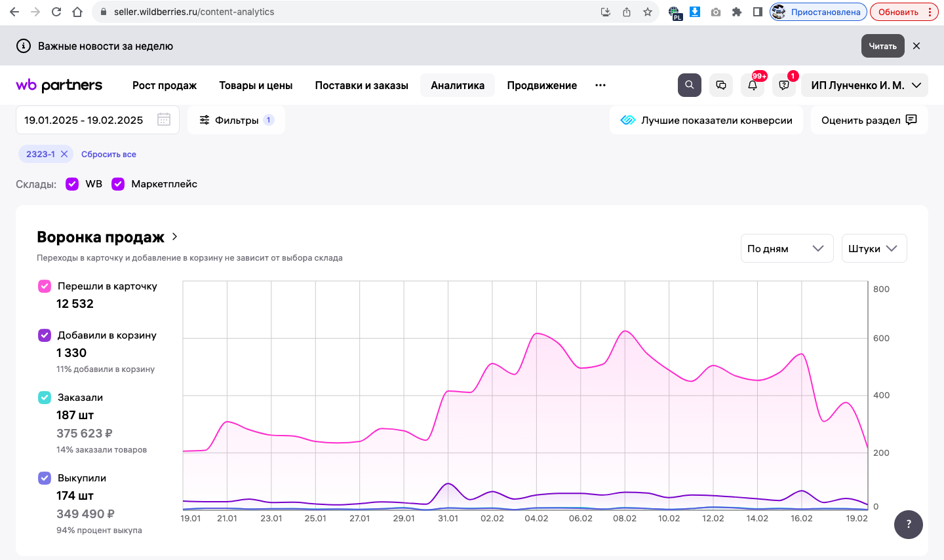Click Сбросить все link
The height and width of the screenshot is (560, 944).
pos(109,155)
